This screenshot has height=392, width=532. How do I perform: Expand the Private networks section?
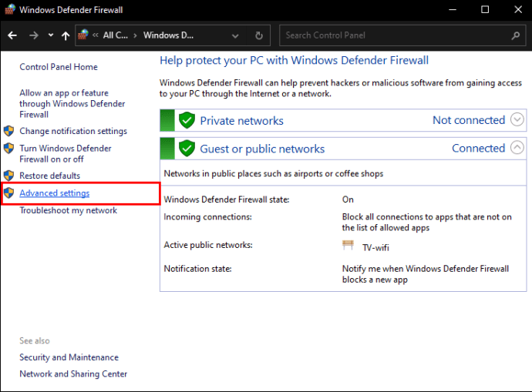[x=517, y=120]
